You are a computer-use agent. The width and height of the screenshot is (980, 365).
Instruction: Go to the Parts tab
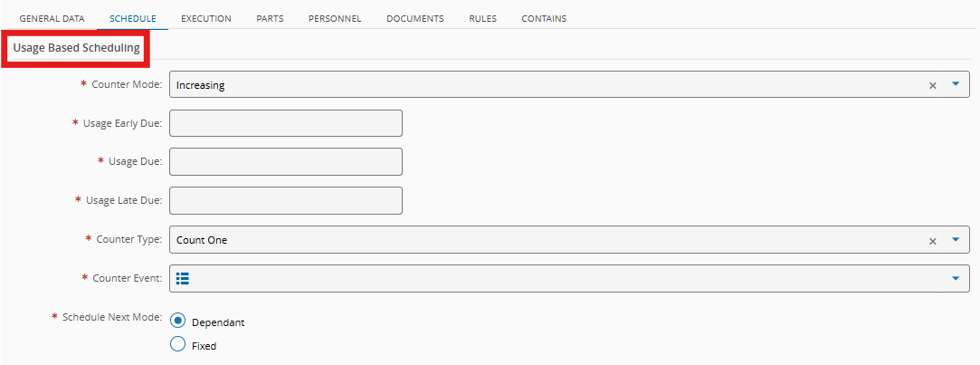(x=270, y=19)
